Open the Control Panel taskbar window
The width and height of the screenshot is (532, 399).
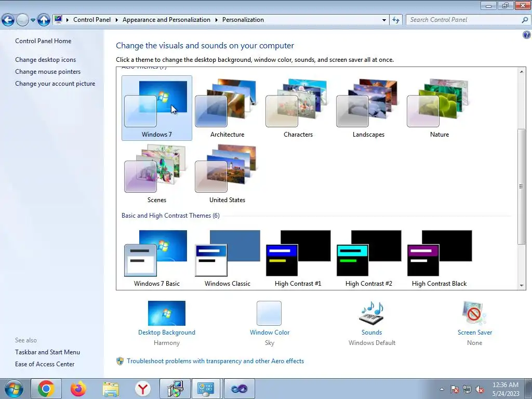point(206,389)
